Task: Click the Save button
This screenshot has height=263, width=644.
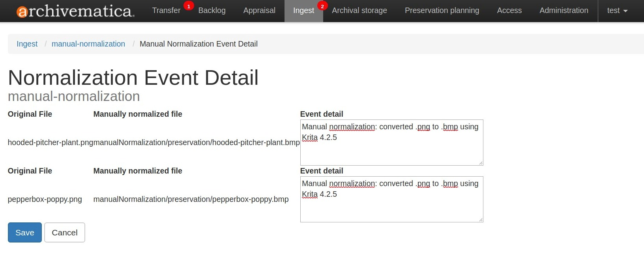Action: [25, 233]
